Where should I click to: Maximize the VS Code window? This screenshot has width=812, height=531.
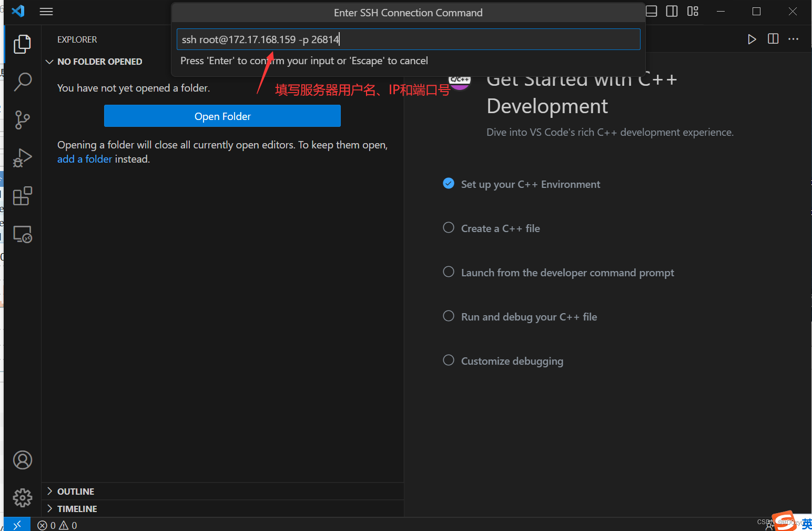pyautogui.click(x=756, y=12)
